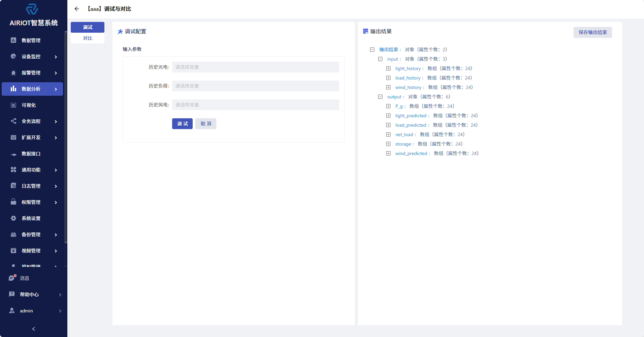The height and width of the screenshot is (337, 644).
Task: Click the 报警管理 bell icon
Action: (13, 73)
